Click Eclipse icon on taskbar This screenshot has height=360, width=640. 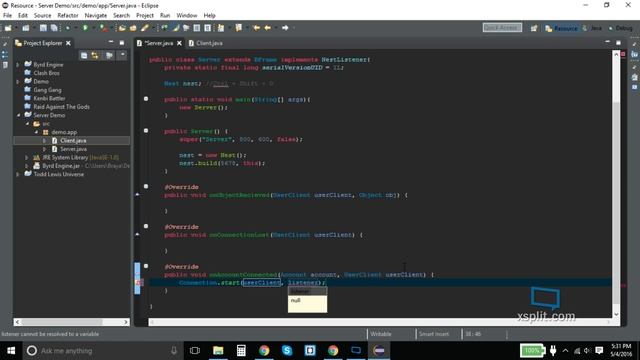tap(379, 351)
